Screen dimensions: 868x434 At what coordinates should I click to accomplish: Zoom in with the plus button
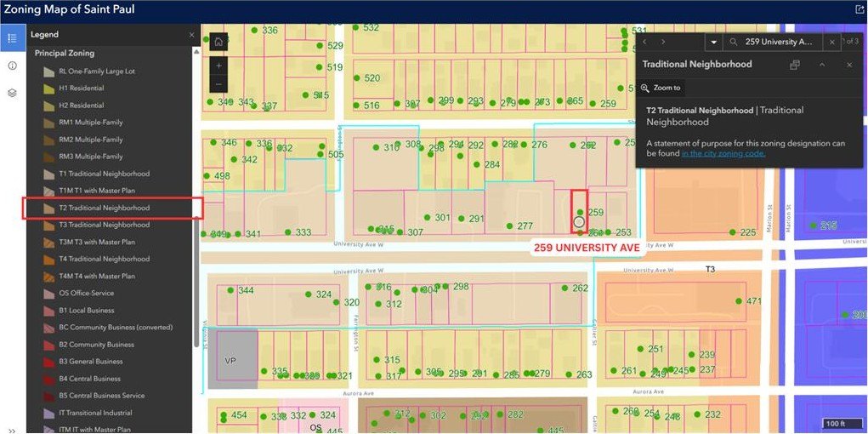pyautogui.click(x=218, y=66)
